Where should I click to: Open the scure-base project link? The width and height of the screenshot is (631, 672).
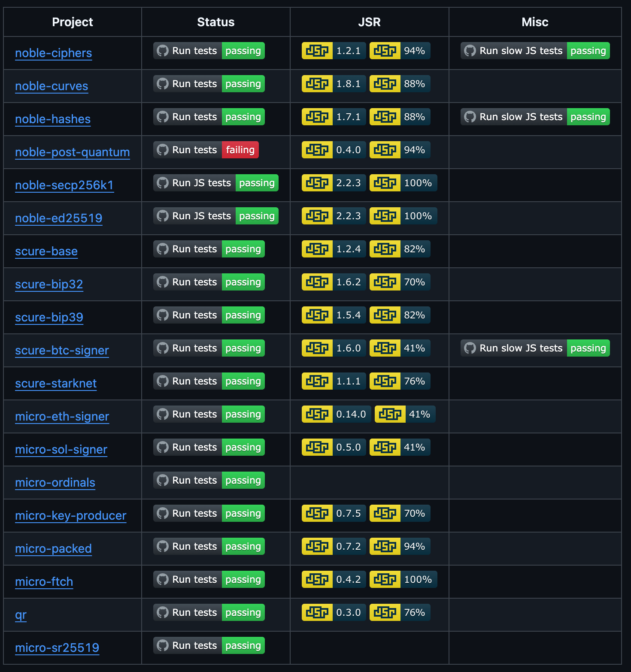[46, 251]
